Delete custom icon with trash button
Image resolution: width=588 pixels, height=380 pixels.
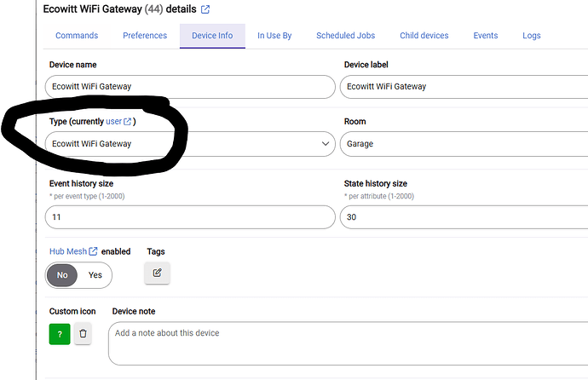pyautogui.click(x=83, y=333)
